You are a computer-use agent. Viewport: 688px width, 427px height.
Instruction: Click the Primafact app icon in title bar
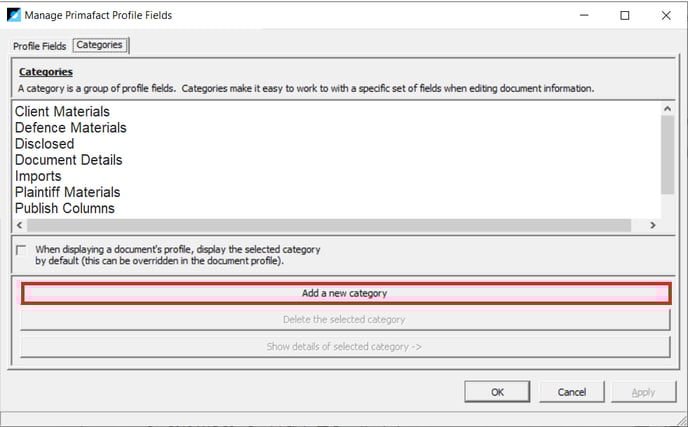tap(14, 15)
